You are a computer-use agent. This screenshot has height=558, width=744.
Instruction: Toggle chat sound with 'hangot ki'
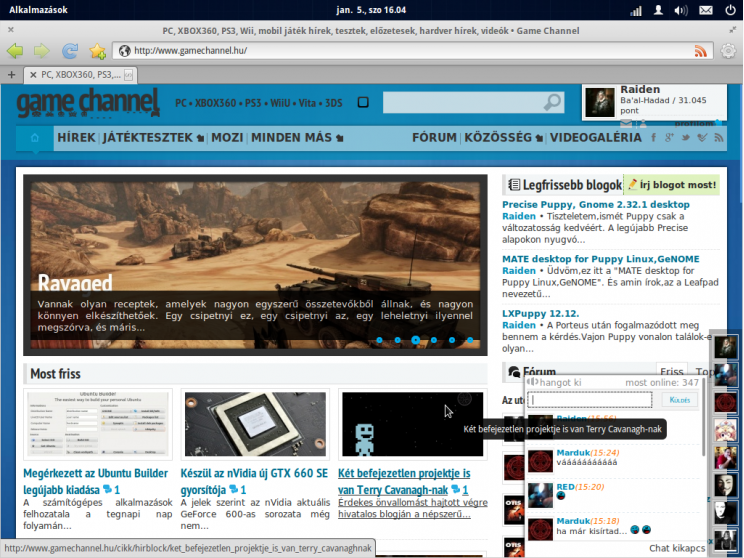(554, 382)
